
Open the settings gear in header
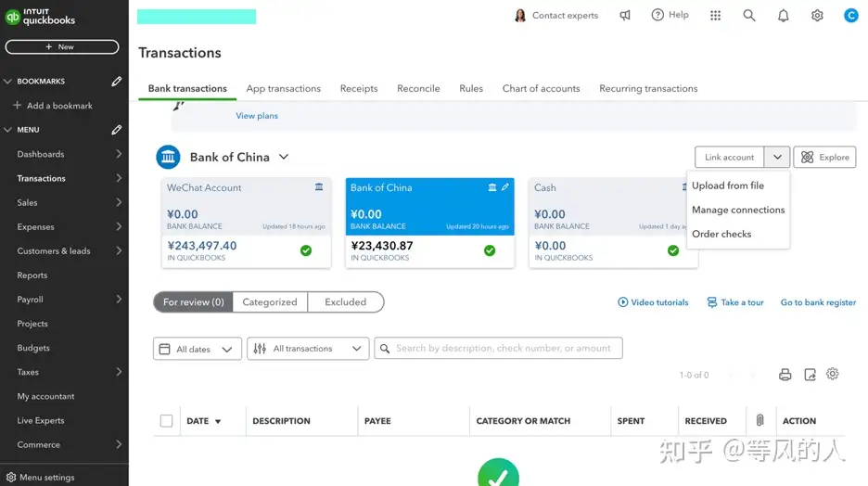(817, 16)
